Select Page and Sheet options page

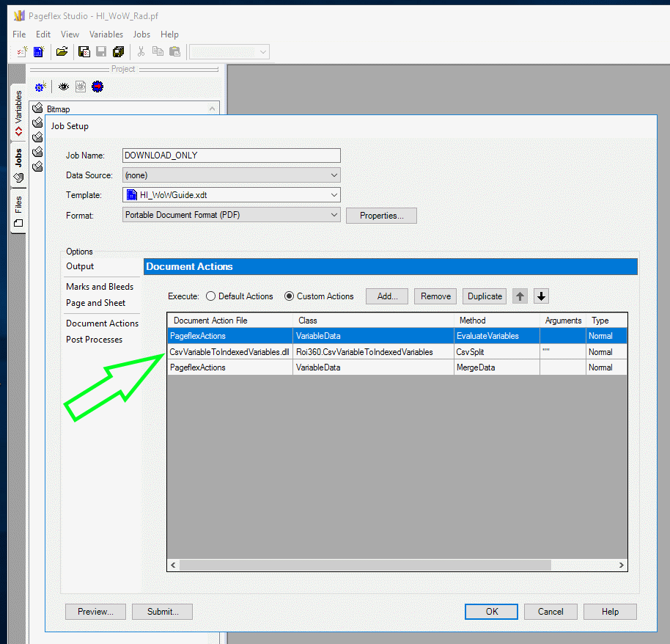(96, 303)
